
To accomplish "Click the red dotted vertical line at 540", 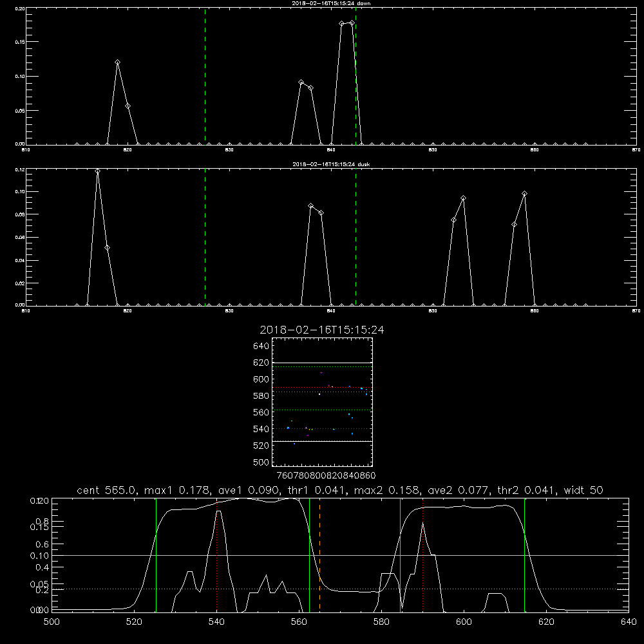I will (217, 555).
